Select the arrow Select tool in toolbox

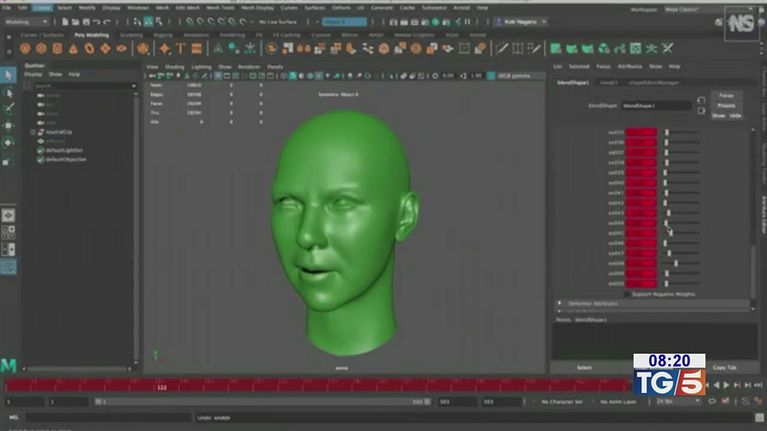(9, 75)
